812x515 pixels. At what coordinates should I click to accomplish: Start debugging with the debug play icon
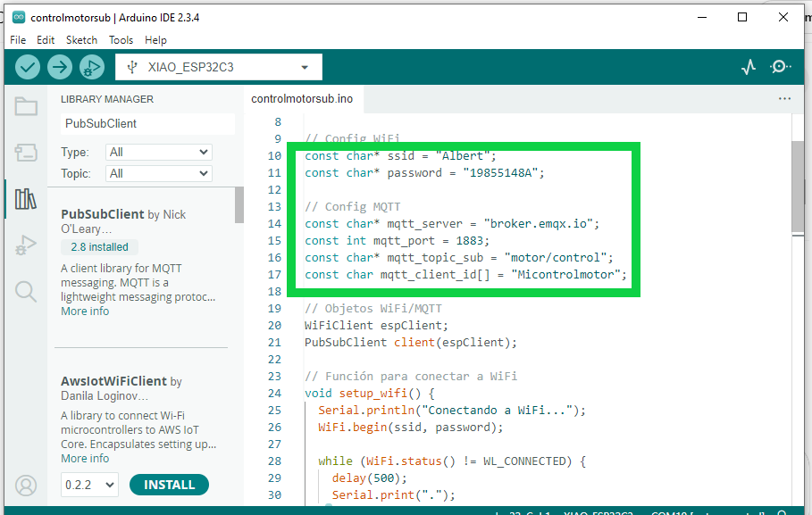(x=92, y=67)
